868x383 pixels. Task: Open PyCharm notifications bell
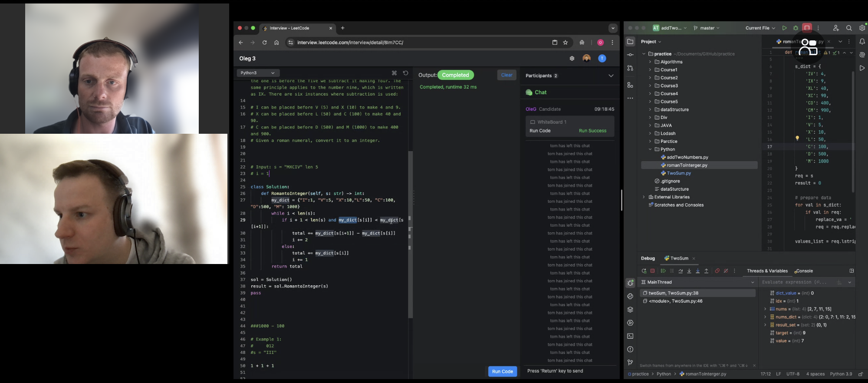pos(862,42)
